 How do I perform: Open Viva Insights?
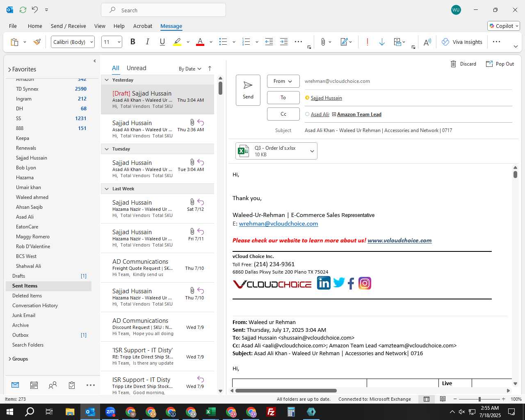pos(462,42)
